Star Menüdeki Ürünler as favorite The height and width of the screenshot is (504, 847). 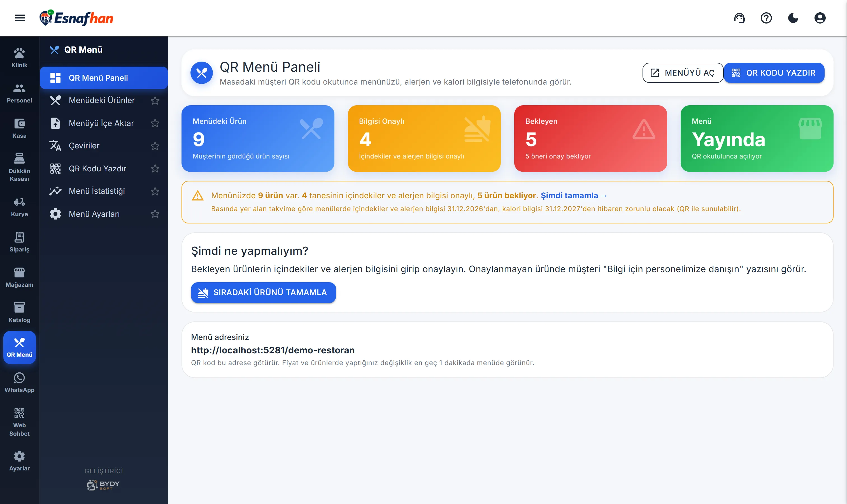[155, 101]
